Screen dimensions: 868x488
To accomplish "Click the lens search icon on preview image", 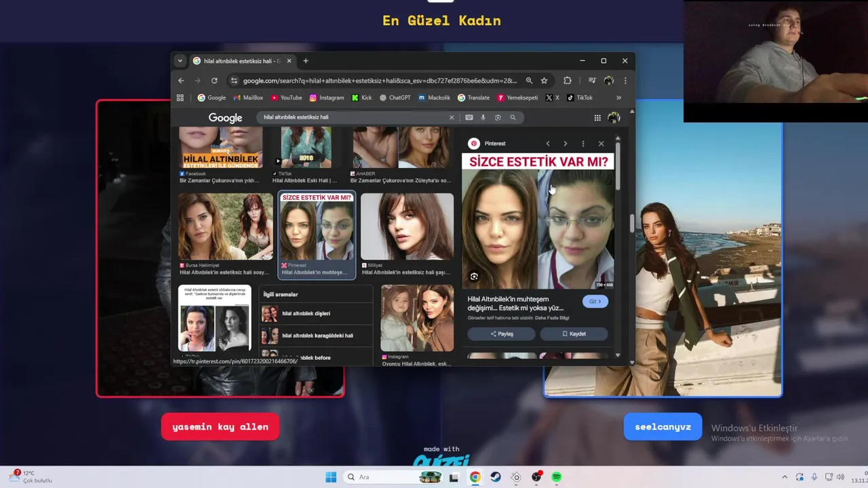I will point(474,277).
